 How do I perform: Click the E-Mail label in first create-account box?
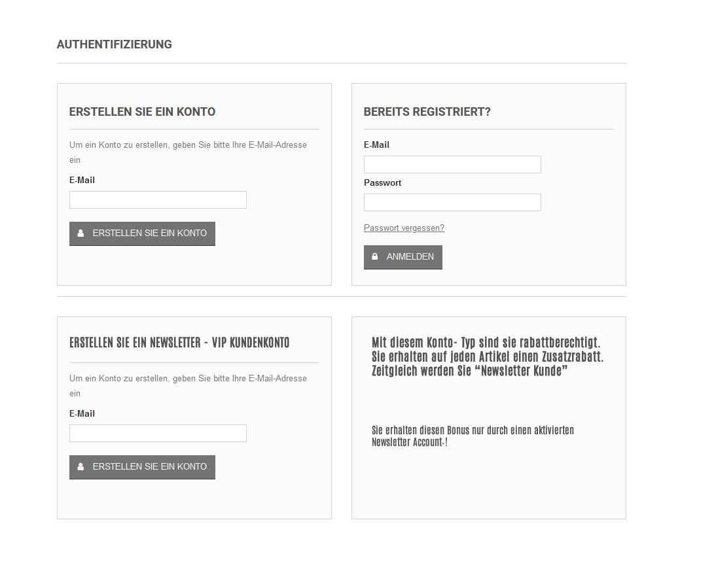pos(82,180)
